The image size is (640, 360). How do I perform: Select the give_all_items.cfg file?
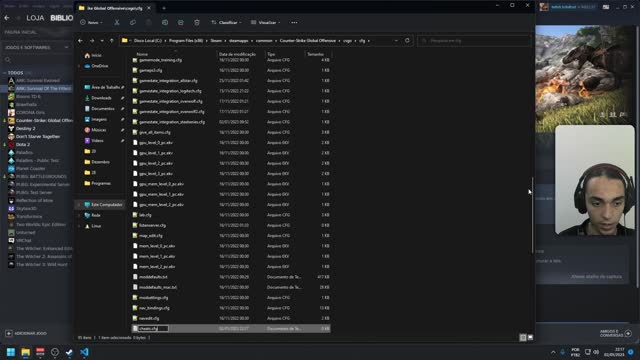154,132
